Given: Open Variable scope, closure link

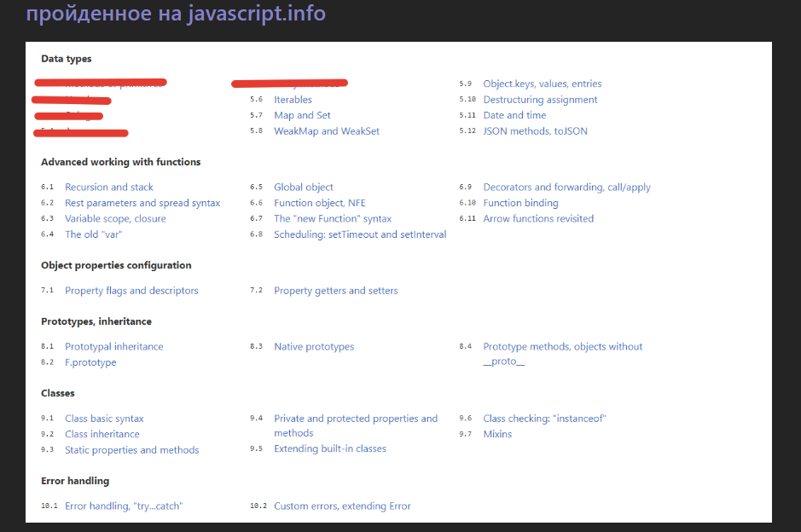Looking at the screenshot, I should click(x=115, y=219).
